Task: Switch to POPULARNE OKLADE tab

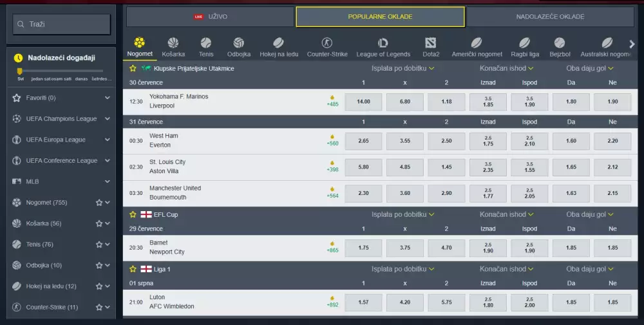Action: [381, 17]
